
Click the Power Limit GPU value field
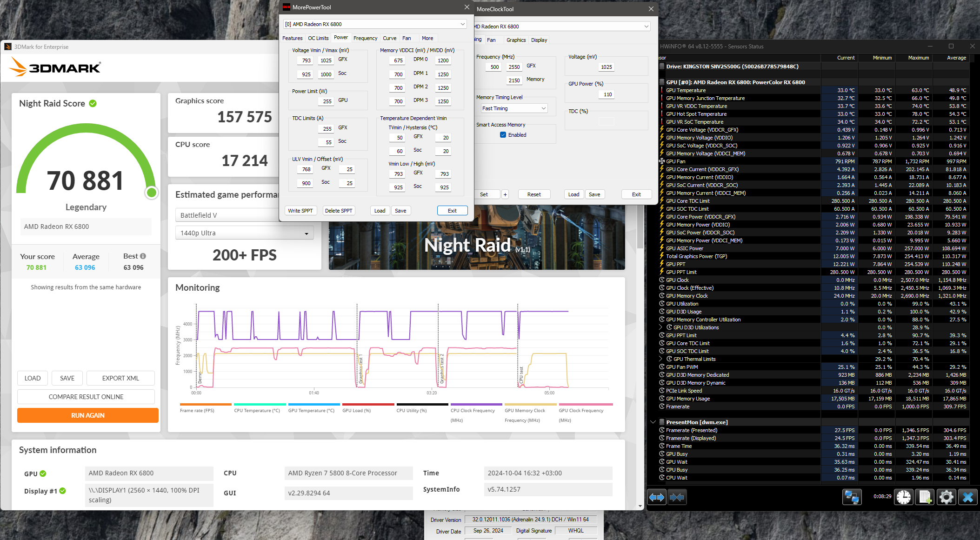point(327,101)
